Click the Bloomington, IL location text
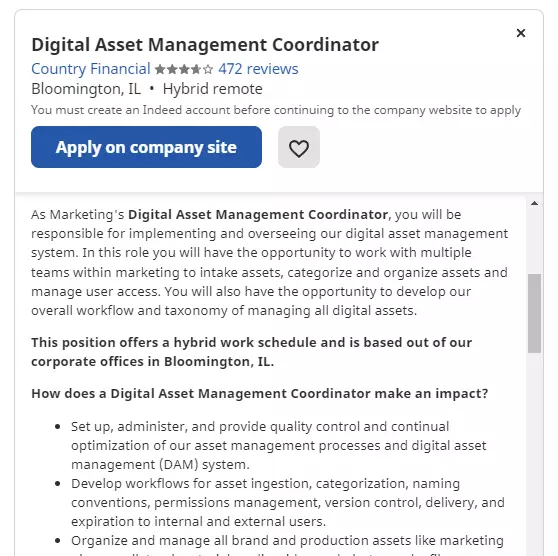The height and width of the screenshot is (556, 558). point(86,89)
